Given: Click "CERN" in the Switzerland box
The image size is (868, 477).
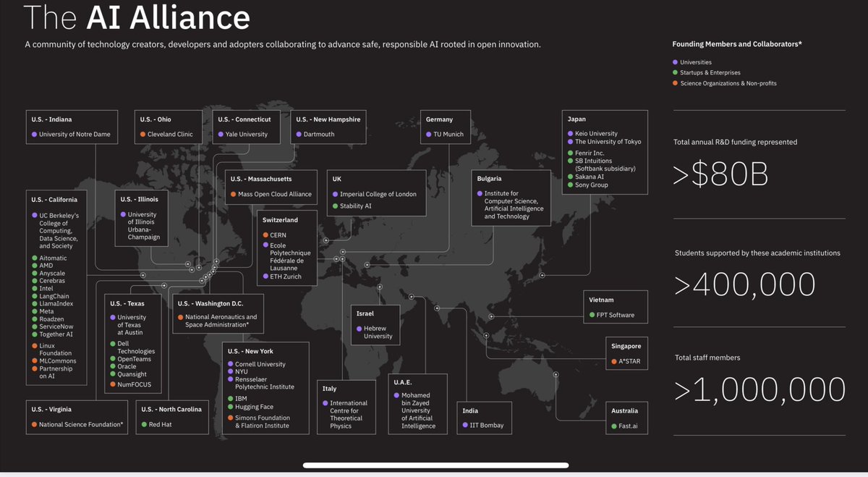Looking at the screenshot, I should (x=278, y=236).
